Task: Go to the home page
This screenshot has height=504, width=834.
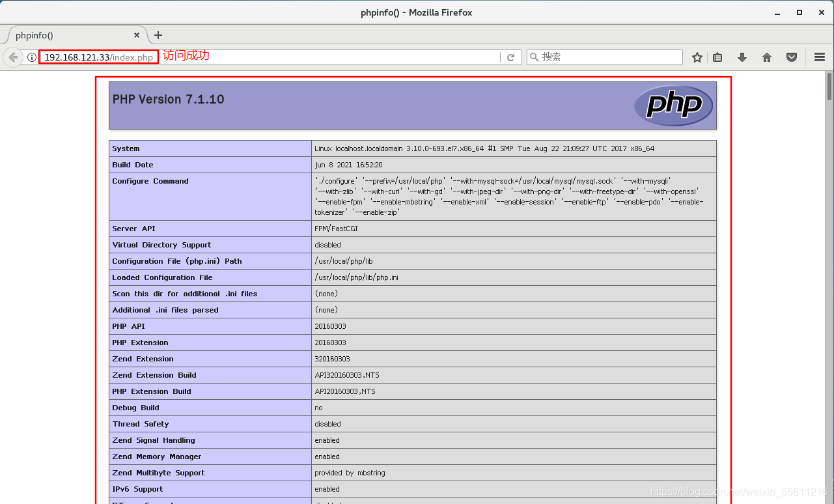Action: point(767,57)
